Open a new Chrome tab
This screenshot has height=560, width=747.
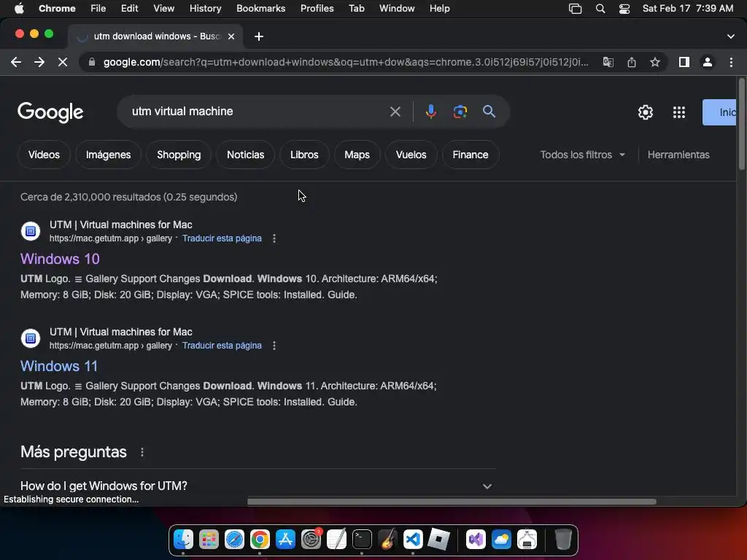[x=259, y=36]
